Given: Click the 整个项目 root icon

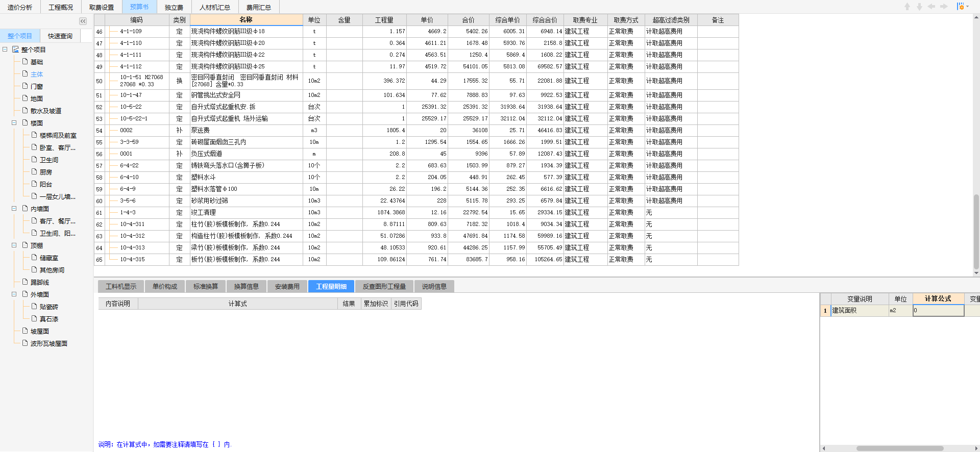Looking at the screenshot, I should pos(15,49).
